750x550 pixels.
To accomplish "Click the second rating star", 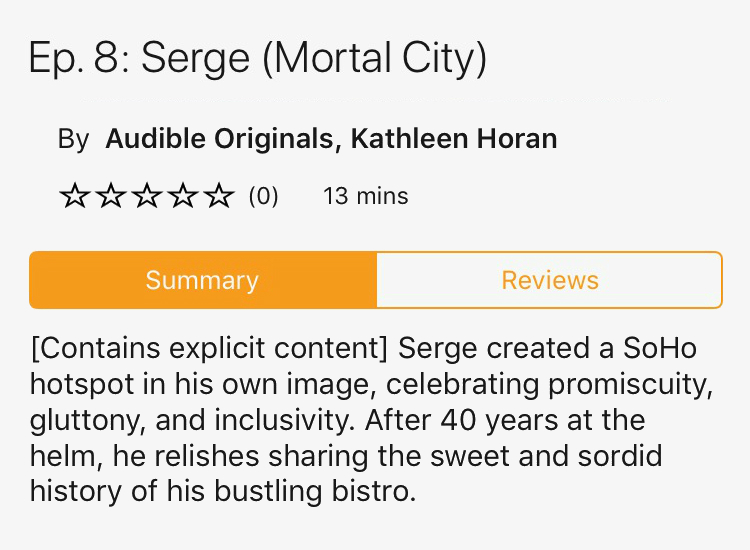I will pos(111,197).
